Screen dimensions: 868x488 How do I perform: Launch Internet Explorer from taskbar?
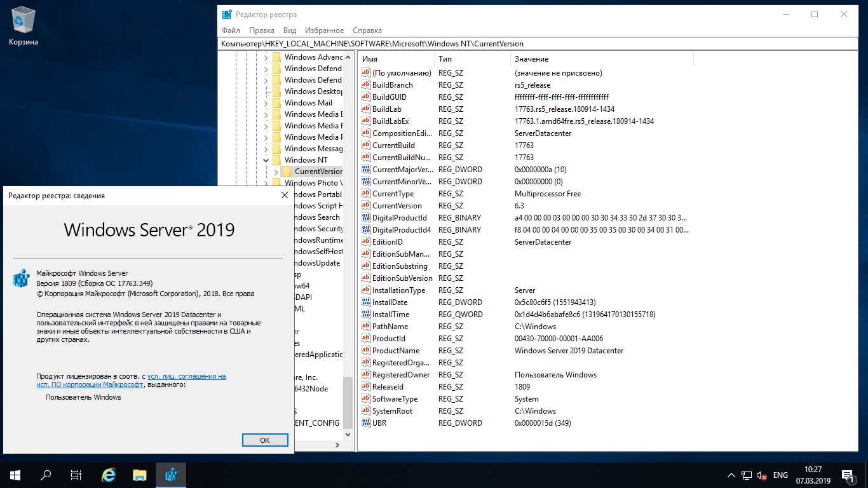click(109, 475)
